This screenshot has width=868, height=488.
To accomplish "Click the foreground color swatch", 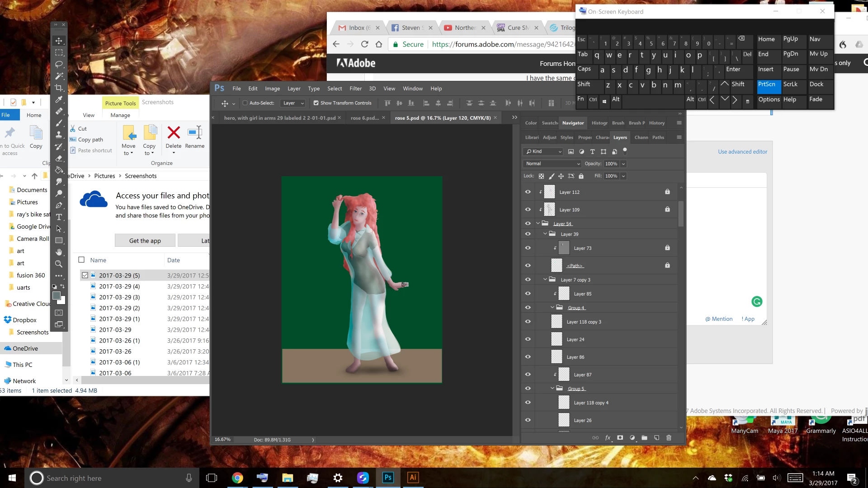I will pos(57,296).
